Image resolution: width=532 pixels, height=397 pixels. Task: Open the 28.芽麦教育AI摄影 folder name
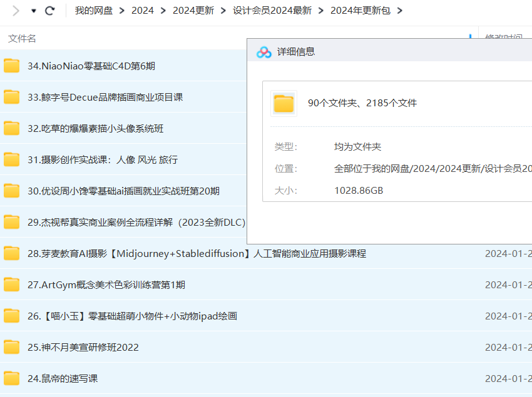coord(197,253)
